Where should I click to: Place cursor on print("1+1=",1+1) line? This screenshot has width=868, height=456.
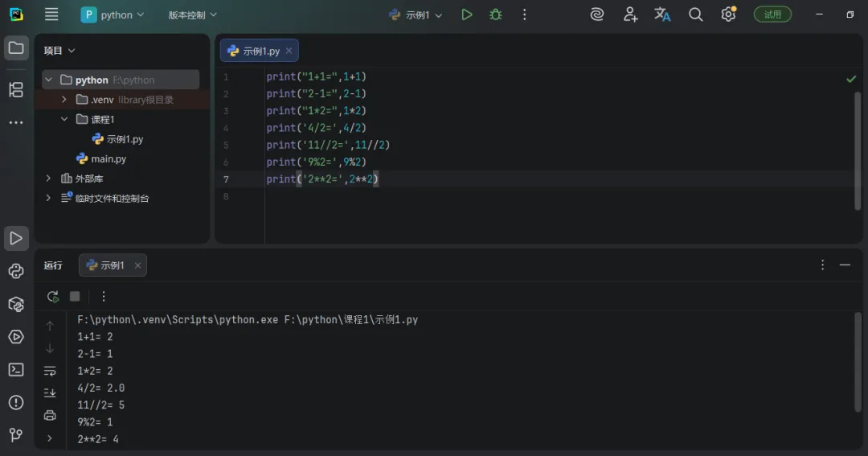(x=316, y=76)
